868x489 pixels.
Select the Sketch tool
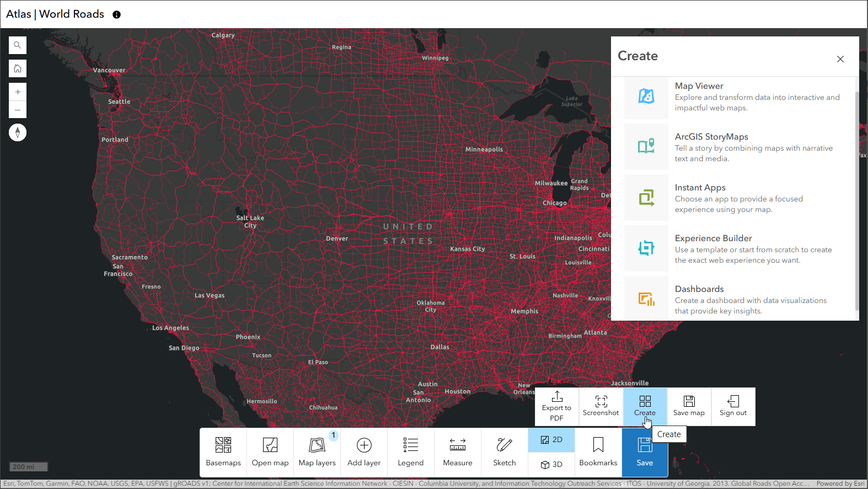pos(505,453)
